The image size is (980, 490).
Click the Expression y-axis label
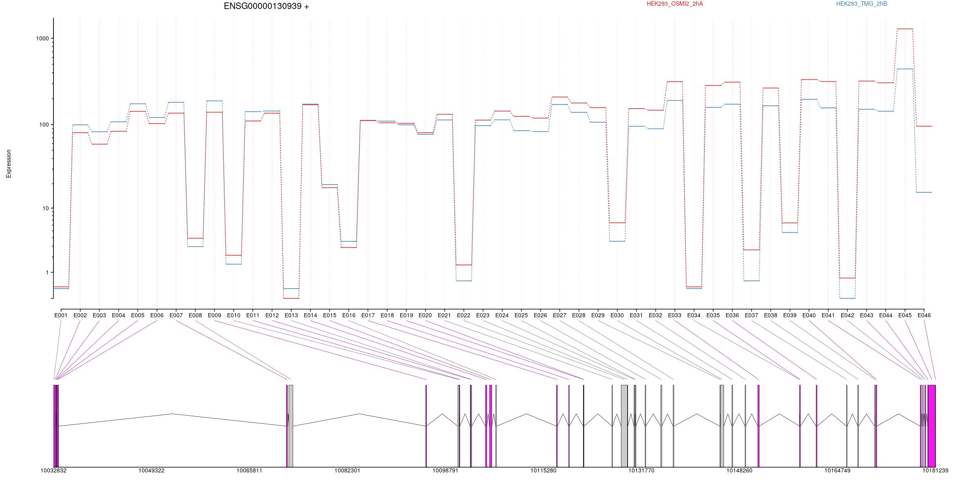9,163
